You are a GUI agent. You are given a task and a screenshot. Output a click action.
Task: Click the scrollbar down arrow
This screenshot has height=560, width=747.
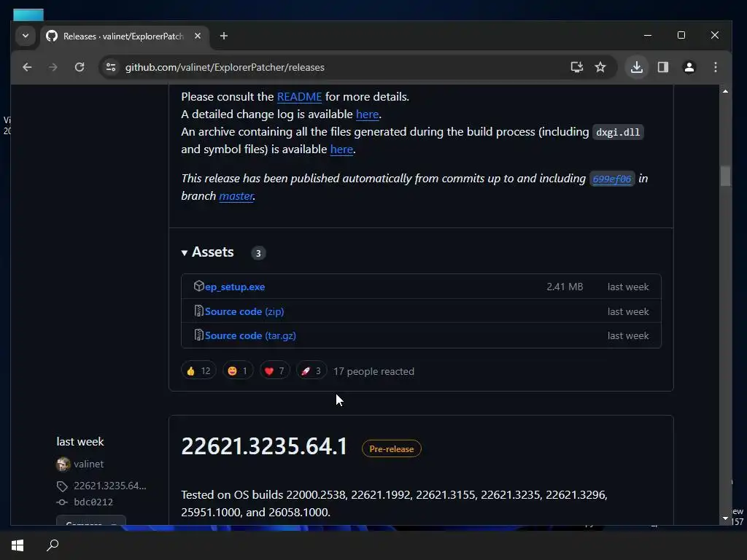point(725,518)
